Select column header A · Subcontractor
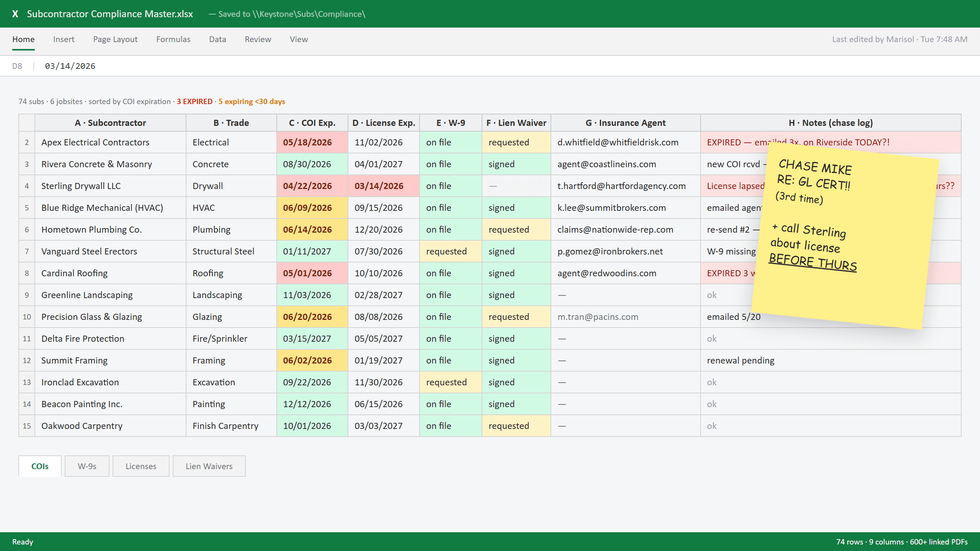This screenshot has width=980, height=551. point(110,123)
